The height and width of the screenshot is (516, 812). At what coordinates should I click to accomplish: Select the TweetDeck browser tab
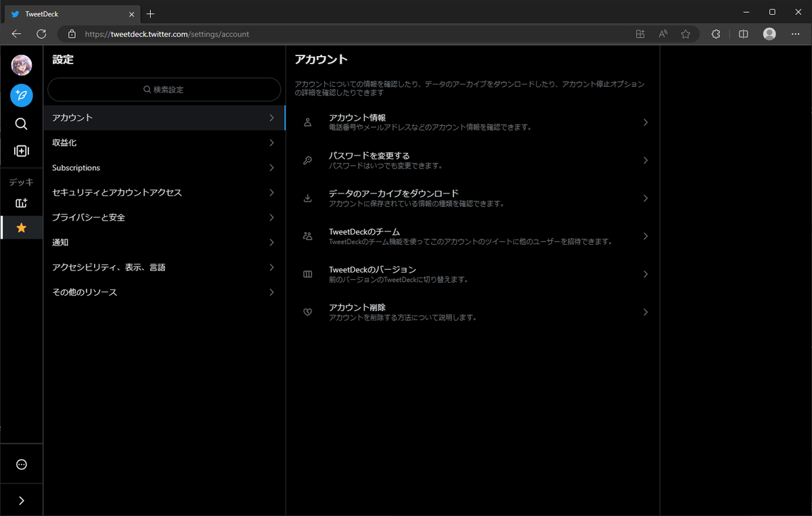pyautogui.click(x=71, y=14)
